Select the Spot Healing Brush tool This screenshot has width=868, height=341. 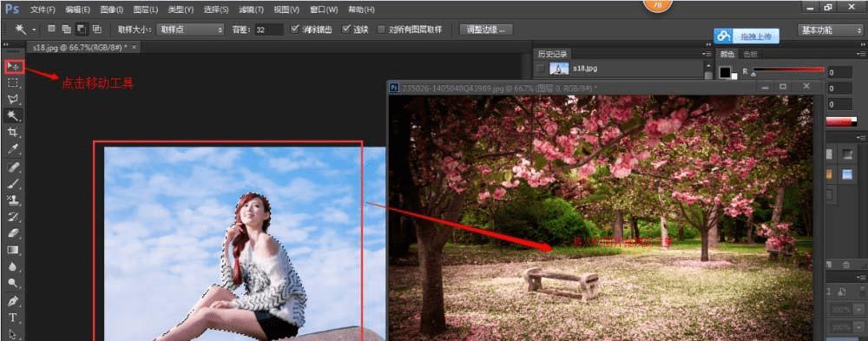(13, 167)
